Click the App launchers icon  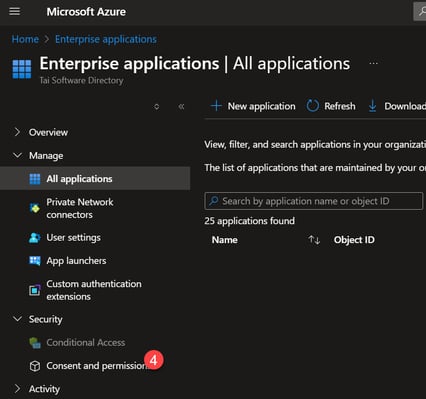point(35,261)
